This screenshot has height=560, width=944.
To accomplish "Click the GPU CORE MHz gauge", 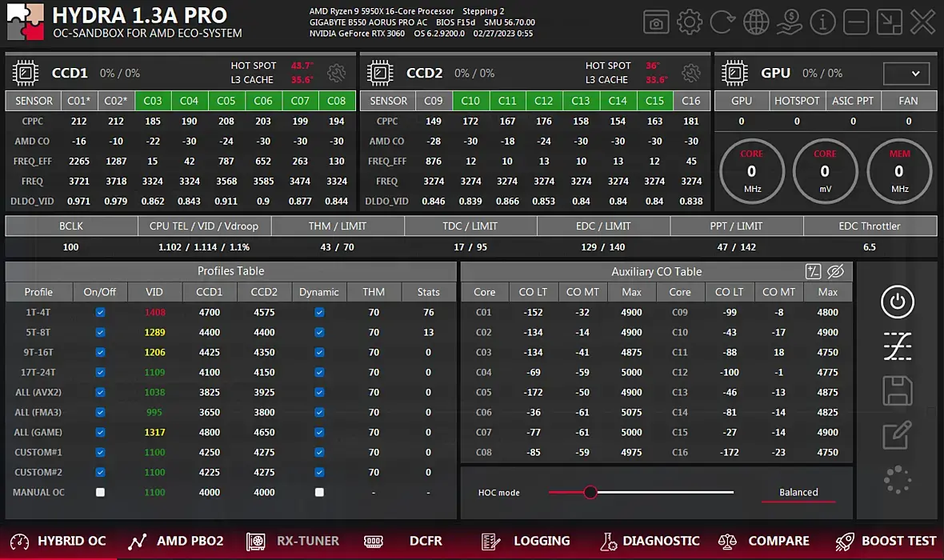I will 751,172.
